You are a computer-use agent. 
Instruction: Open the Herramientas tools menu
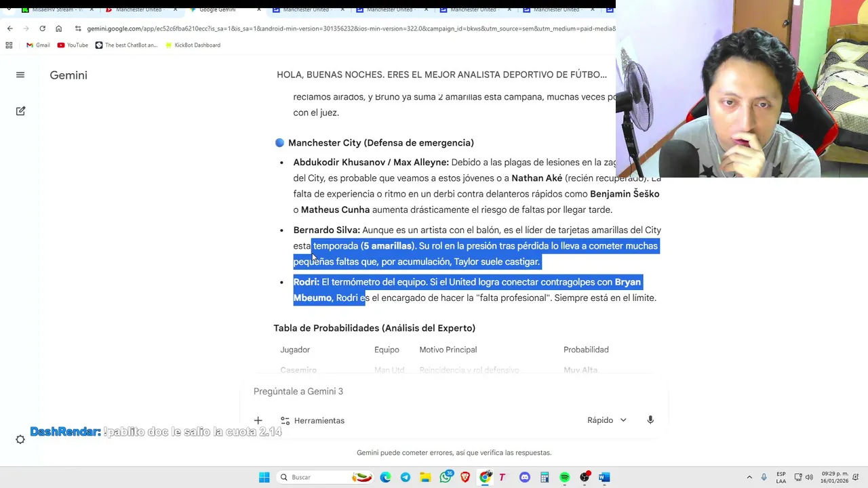[x=313, y=420]
